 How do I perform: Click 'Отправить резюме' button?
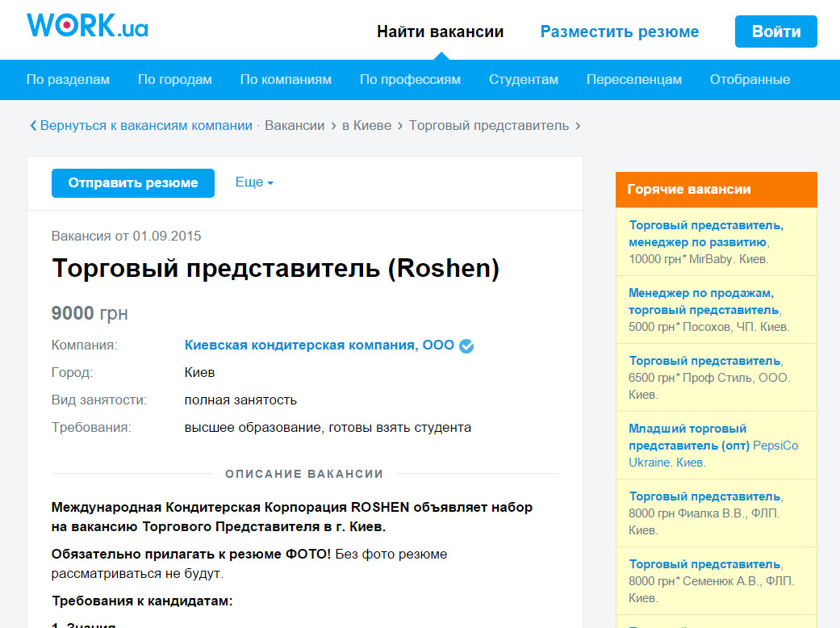tap(133, 183)
